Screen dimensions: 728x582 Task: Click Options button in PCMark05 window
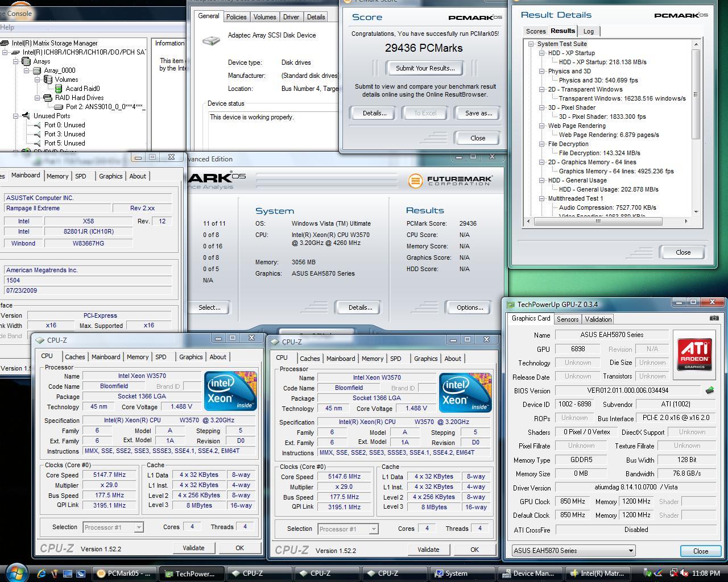pos(470,307)
